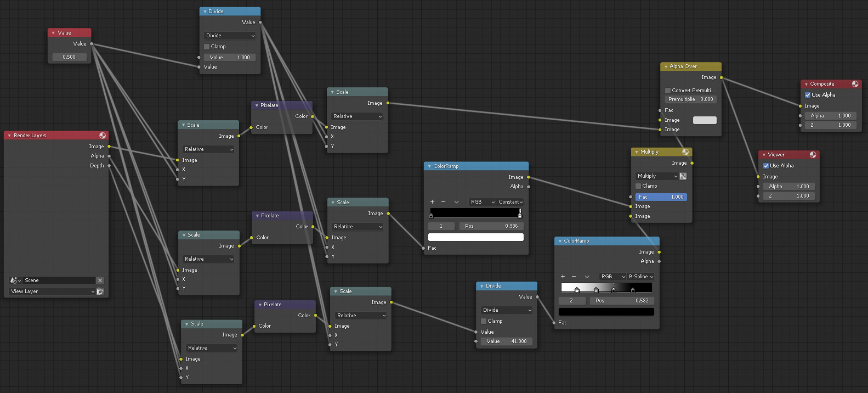Viewport: 868px width, 393px height.
Task: Click the render active scene icon beside View Layer
Action: tap(100, 291)
